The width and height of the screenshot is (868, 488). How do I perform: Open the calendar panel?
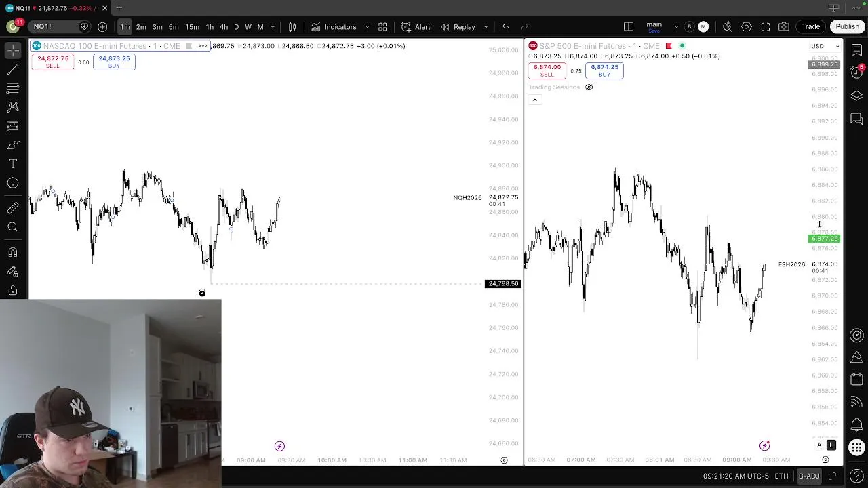856,380
